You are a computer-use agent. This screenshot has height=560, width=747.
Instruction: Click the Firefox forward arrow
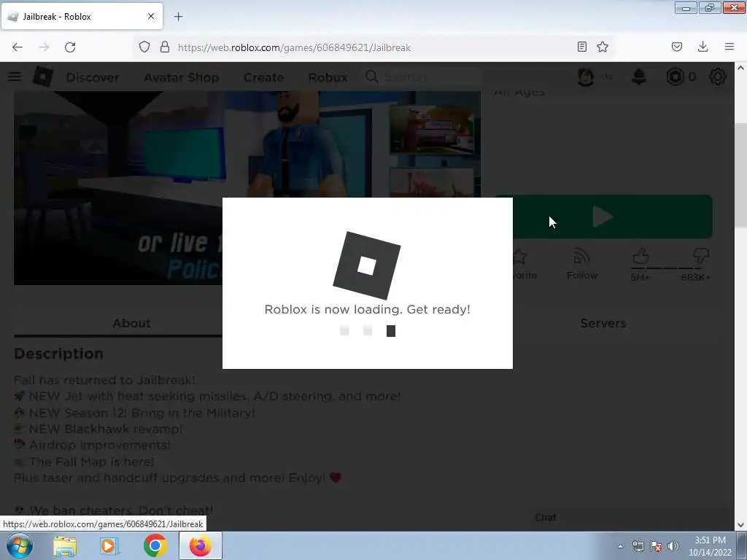pyautogui.click(x=44, y=47)
